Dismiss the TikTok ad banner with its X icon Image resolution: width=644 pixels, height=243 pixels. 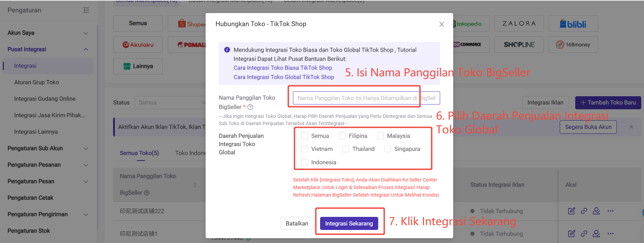click(631, 127)
